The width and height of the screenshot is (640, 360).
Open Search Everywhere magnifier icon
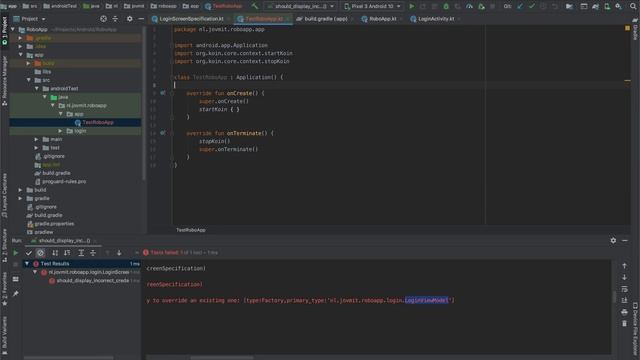pyautogui.click(x=633, y=6)
